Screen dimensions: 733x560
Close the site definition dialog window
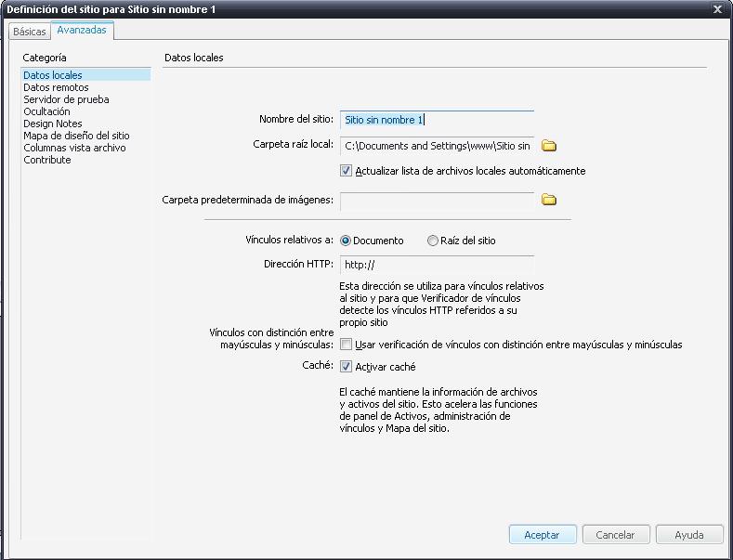[718, 8]
